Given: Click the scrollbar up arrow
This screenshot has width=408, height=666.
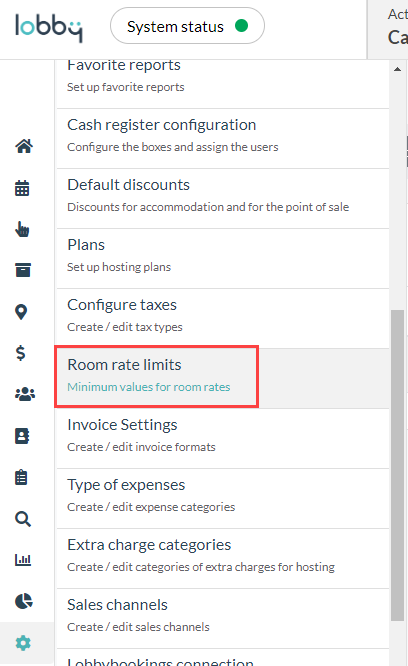Looking at the screenshot, I should click(397, 69).
